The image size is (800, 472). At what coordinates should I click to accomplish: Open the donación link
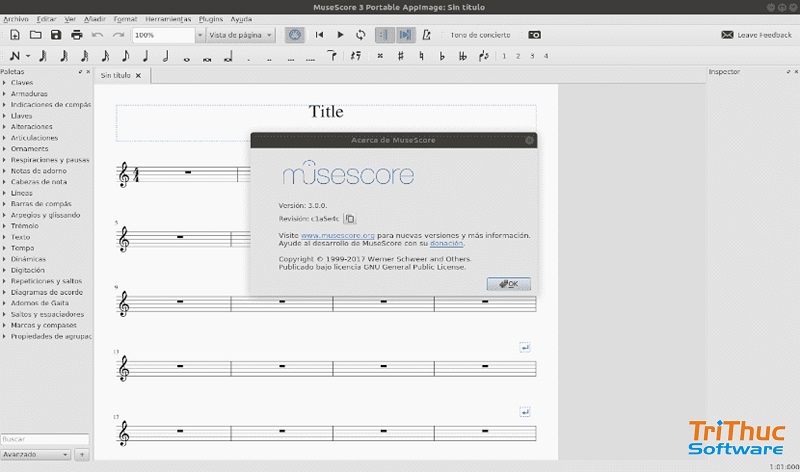coord(446,243)
